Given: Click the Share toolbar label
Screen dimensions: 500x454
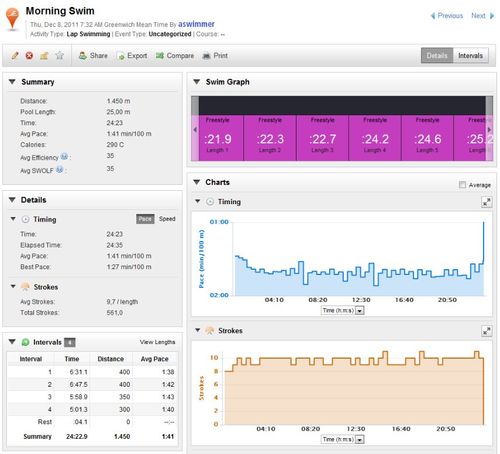Looking at the screenshot, I should [99, 56].
